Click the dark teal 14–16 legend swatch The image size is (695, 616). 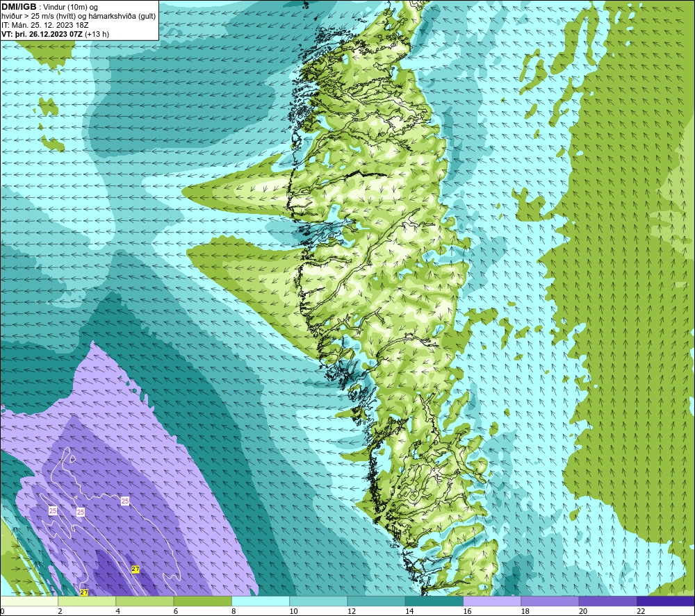[x=434, y=601]
